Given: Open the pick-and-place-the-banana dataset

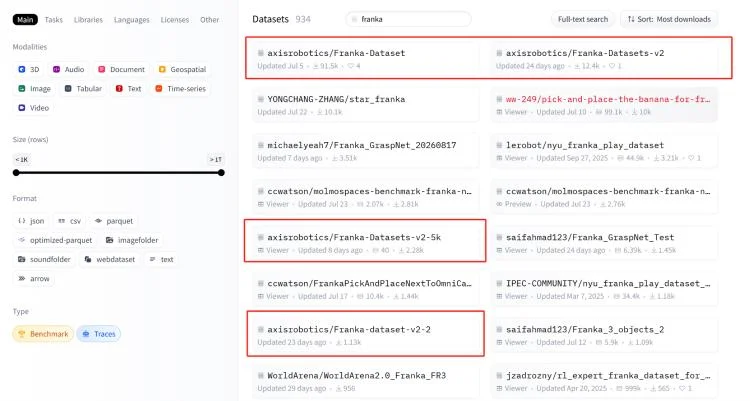Looking at the screenshot, I should click(x=604, y=105).
